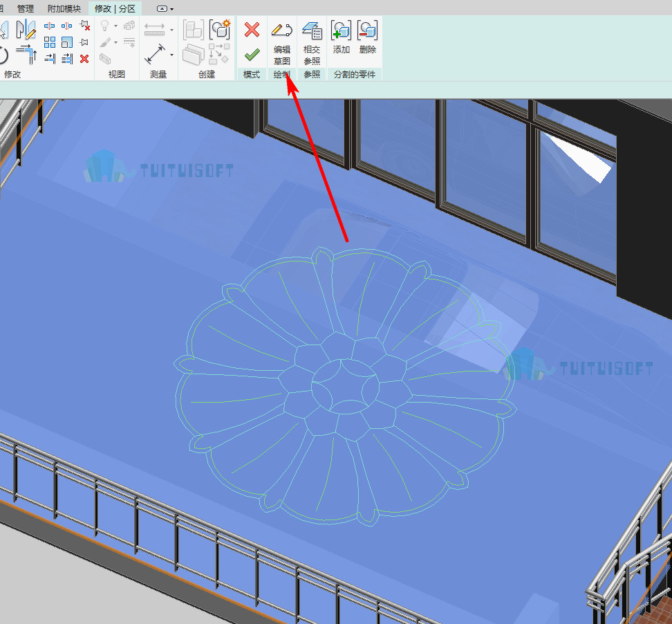Select the Linework tool
Image resolution: width=672 pixels, height=624 pixels.
[129, 42]
